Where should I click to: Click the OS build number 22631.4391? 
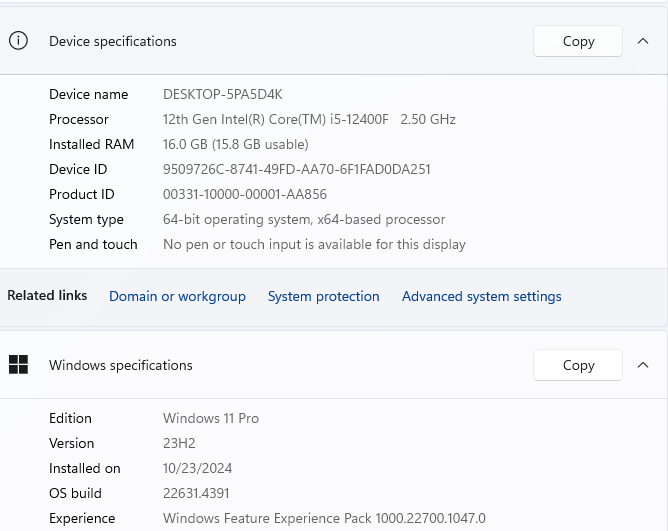(196, 493)
